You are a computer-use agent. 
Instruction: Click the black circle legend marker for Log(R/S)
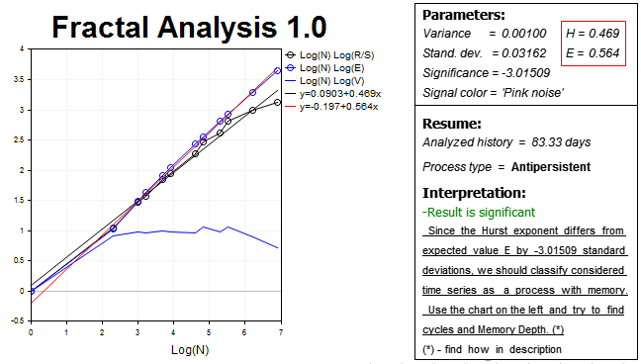290,55
